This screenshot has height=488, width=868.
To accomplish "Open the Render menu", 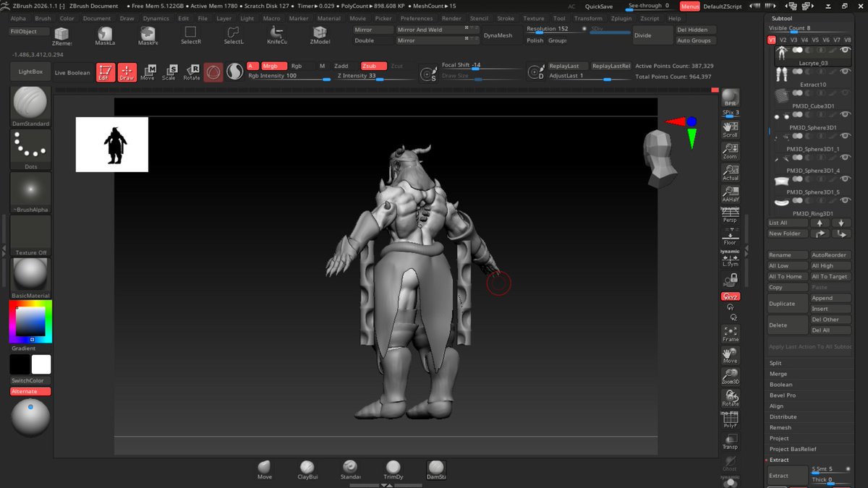I will click(x=451, y=18).
